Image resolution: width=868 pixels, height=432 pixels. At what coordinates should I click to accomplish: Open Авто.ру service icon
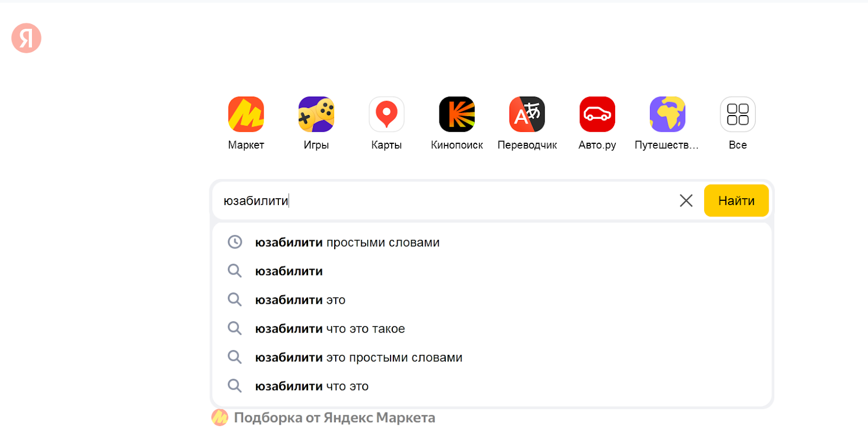point(597,114)
